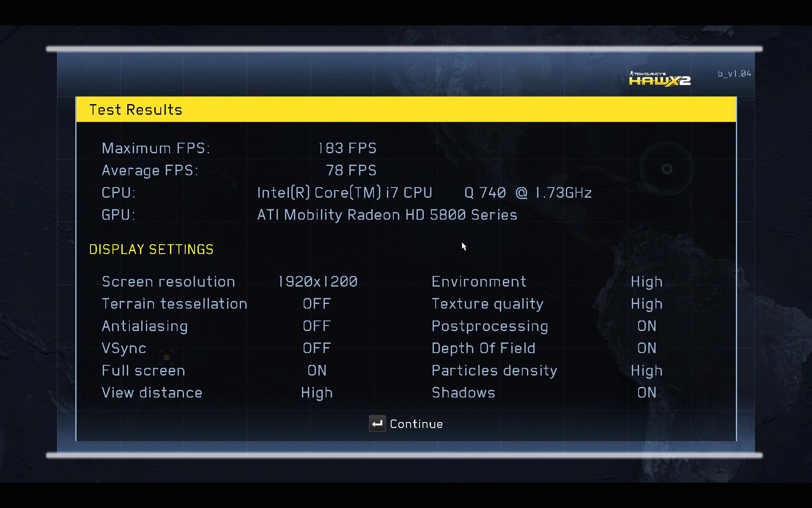Click the HAWX 2 logo
This screenshot has height=508, width=812.
click(x=659, y=79)
